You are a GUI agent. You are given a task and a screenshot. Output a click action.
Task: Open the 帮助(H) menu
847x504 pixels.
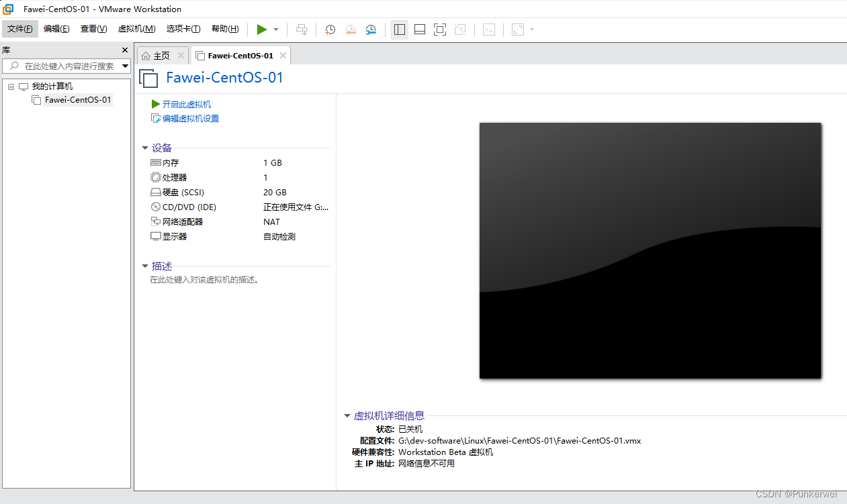point(225,29)
